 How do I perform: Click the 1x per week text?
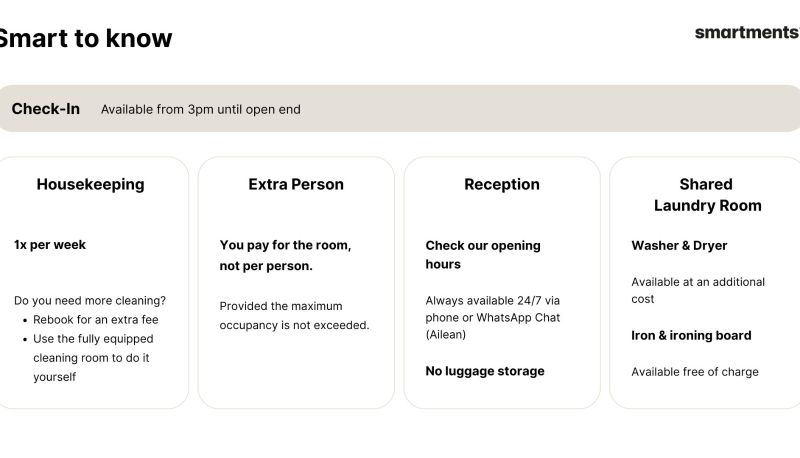point(50,245)
